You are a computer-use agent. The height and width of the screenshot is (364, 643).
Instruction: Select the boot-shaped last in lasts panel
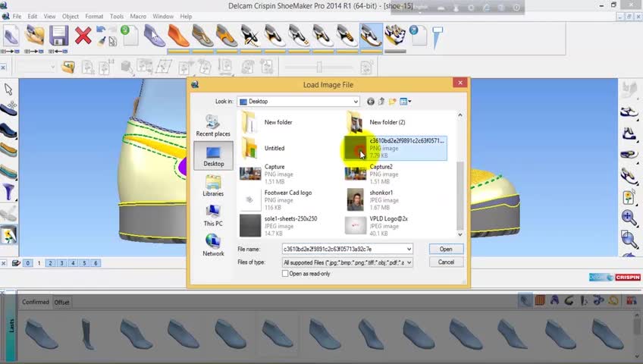tap(87, 334)
